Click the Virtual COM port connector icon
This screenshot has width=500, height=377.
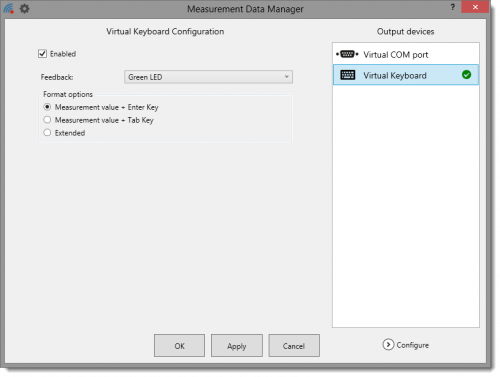[x=347, y=54]
